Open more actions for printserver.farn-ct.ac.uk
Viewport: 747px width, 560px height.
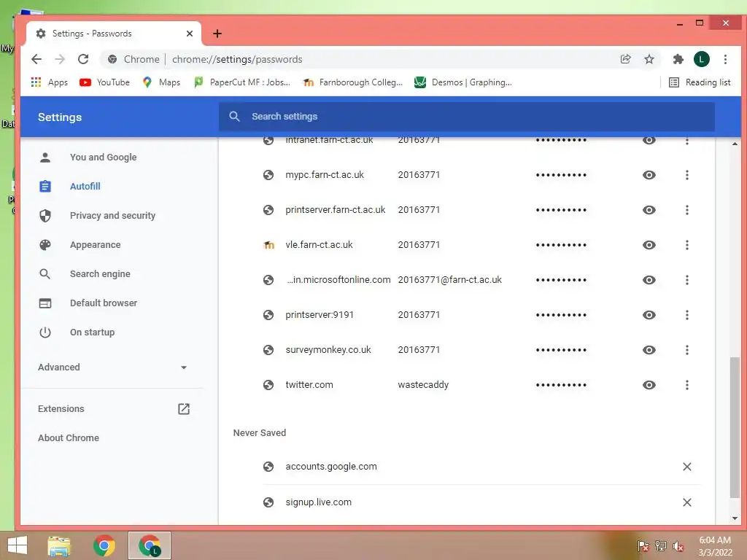tap(686, 210)
